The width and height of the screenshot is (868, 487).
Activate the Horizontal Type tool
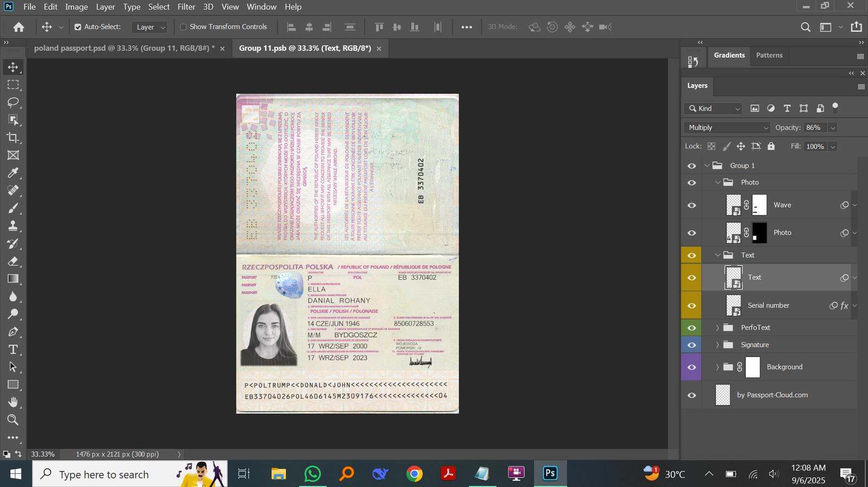pos(13,350)
